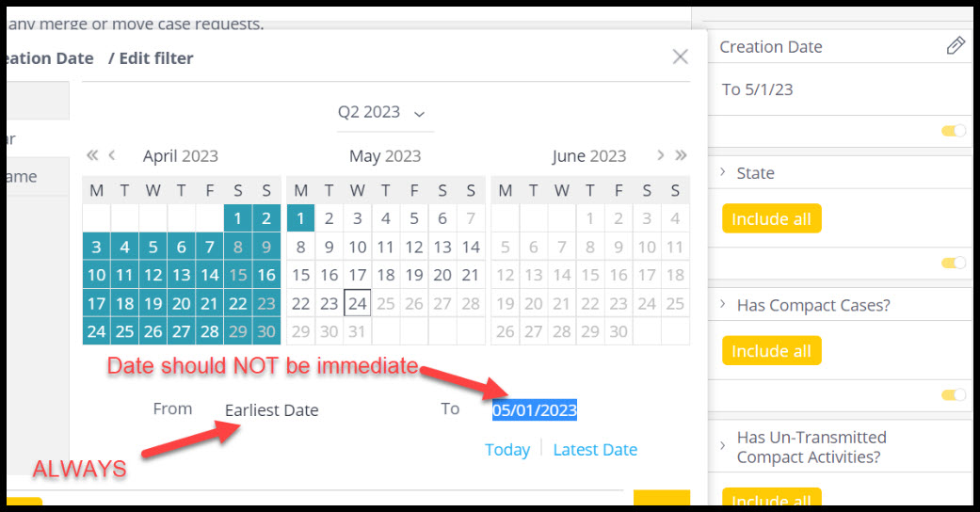Click the pencil edit icon for Creation Date
The image size is (980, 512).
955,45
